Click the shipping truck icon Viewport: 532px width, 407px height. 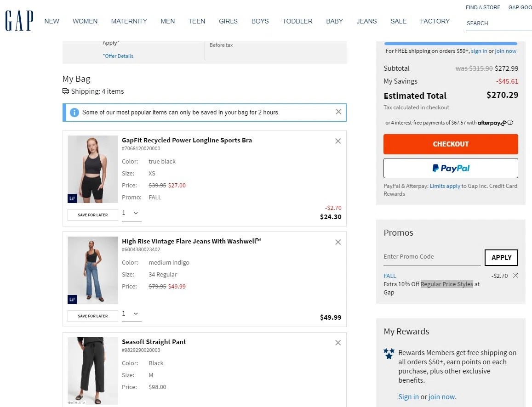click(x=66, y=91)
